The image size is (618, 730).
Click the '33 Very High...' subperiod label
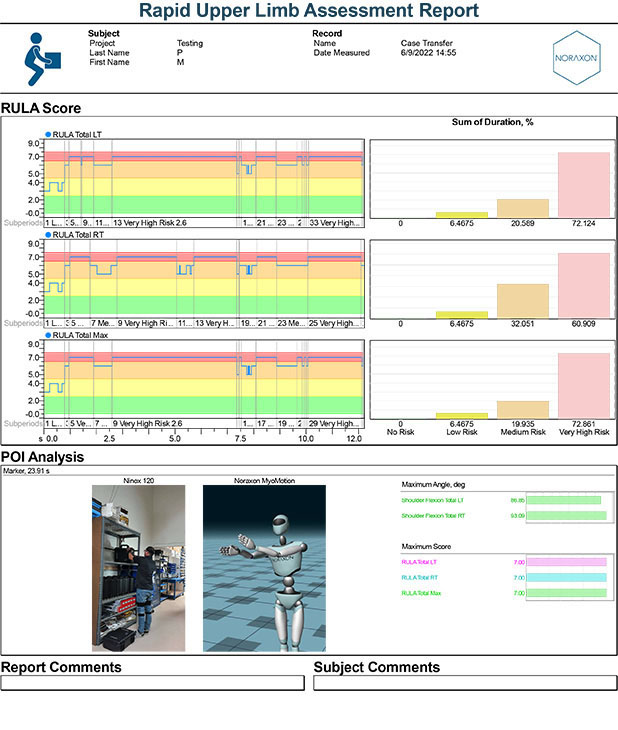pos(334,223)
